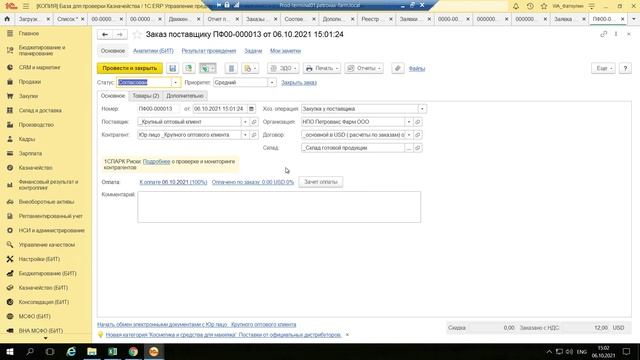Open the notifications bell icon
This screenshot has width=640, height=360.
tap(516, 6)
